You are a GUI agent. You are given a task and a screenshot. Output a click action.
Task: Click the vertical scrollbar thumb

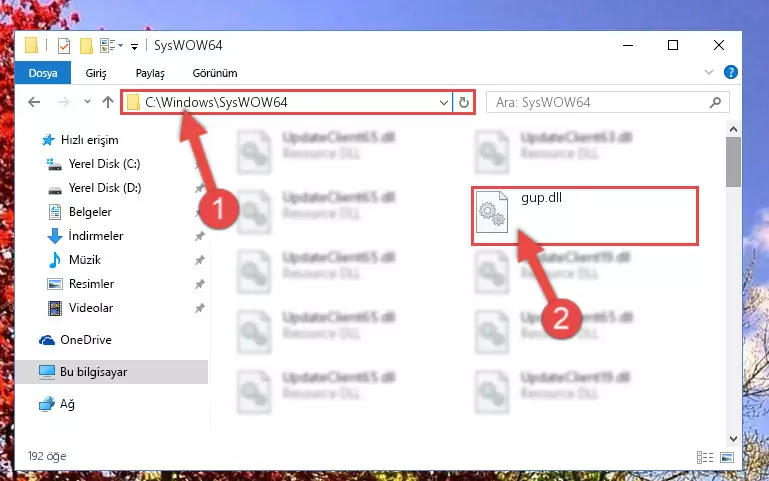click(733, 162)
